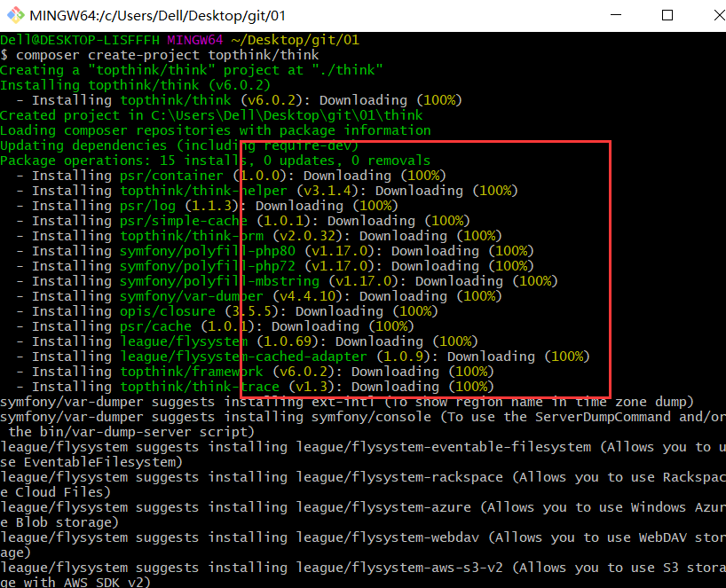Click the command "composer create-project topthink/think"

[x=167, y=55]
